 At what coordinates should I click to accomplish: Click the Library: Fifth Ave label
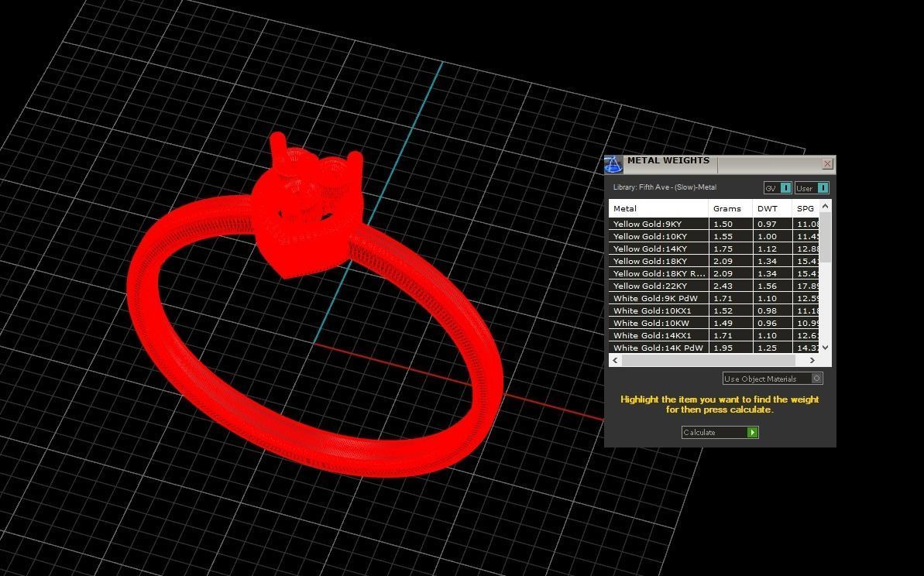[665, 187]
